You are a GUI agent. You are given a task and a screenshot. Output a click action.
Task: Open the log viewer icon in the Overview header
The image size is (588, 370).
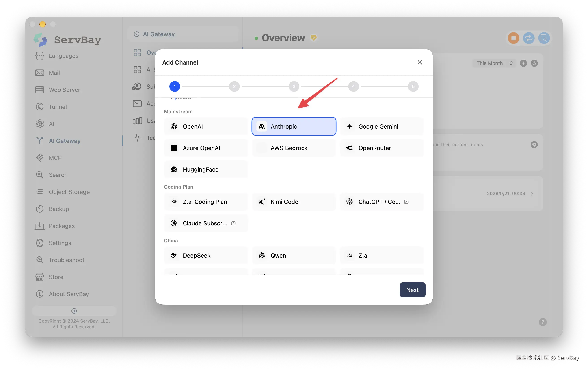544,38
